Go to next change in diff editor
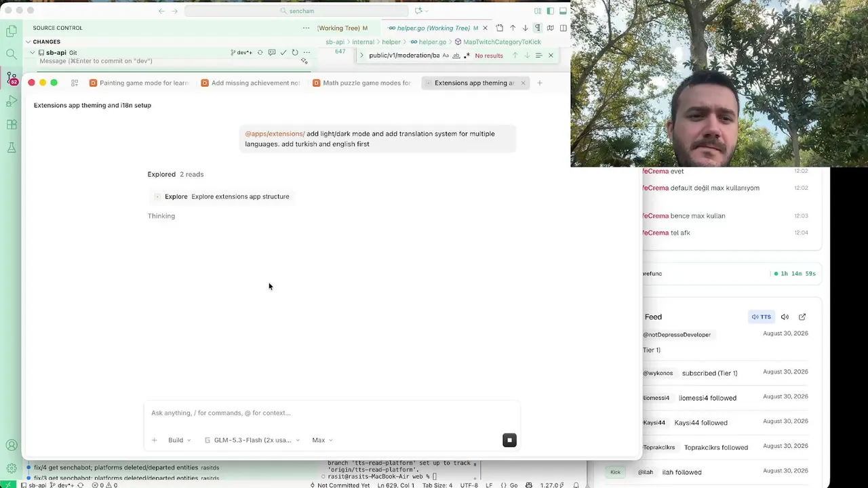 pyautogui.click(x=525, y=28)
